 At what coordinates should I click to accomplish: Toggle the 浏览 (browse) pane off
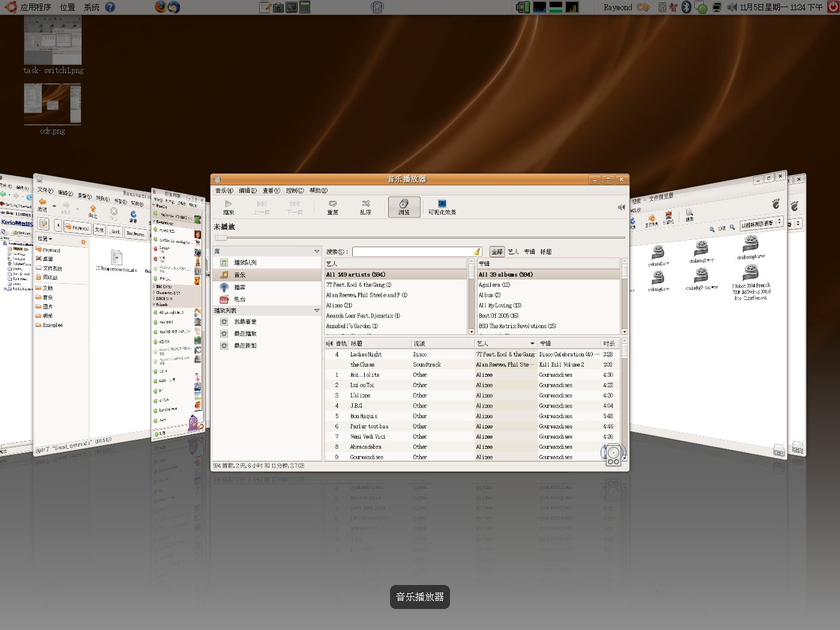(x=404, y=207)
